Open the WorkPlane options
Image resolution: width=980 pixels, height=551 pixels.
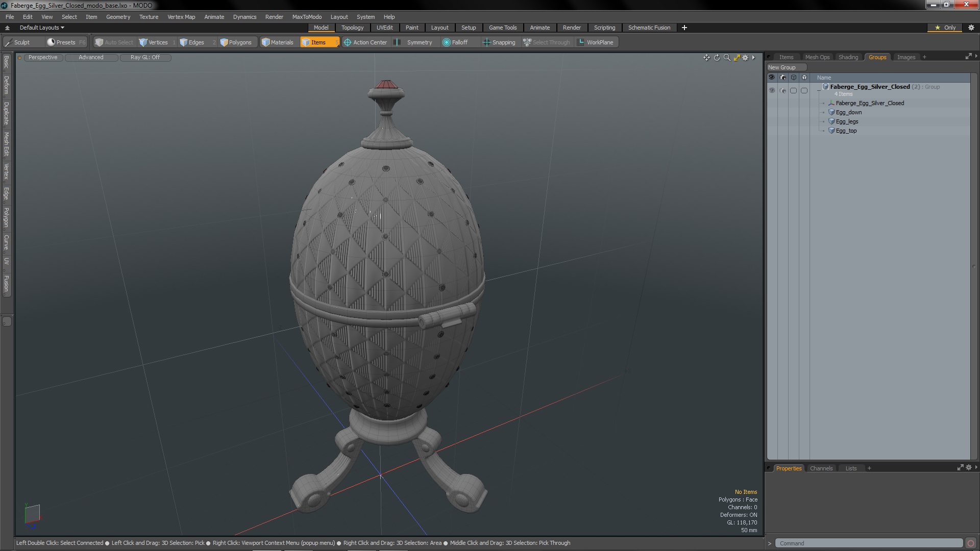point(595,42)
